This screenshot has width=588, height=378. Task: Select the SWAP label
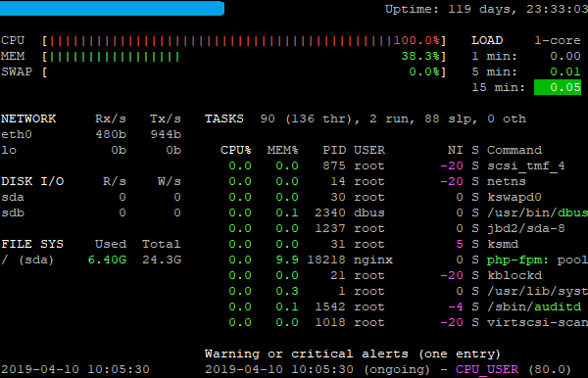17,71
